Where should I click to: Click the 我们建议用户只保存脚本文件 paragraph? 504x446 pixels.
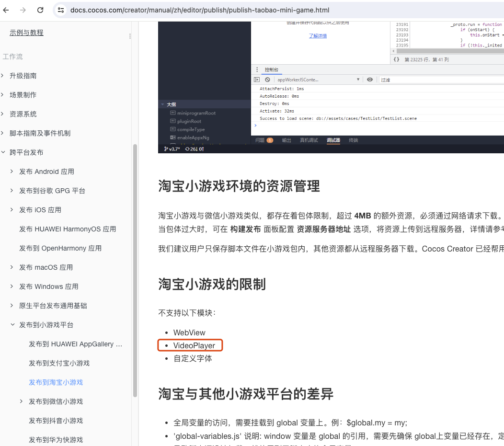click(331, 249)
